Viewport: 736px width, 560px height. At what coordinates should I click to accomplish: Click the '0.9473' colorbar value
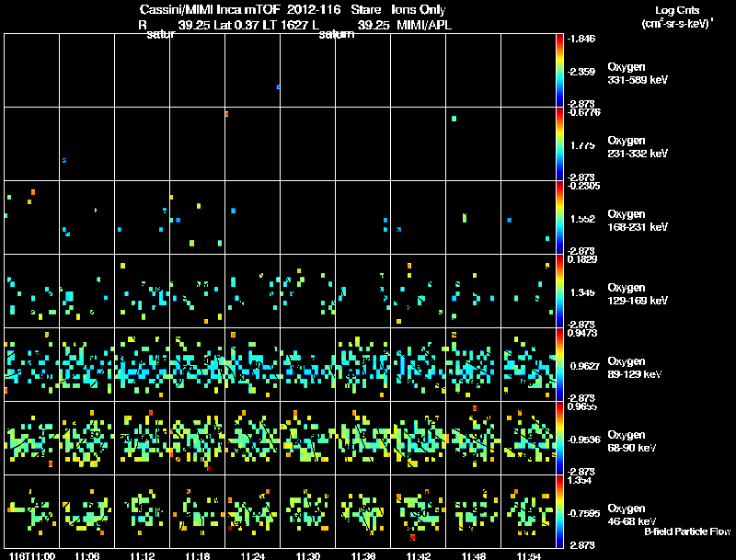[x=582, y=333]
